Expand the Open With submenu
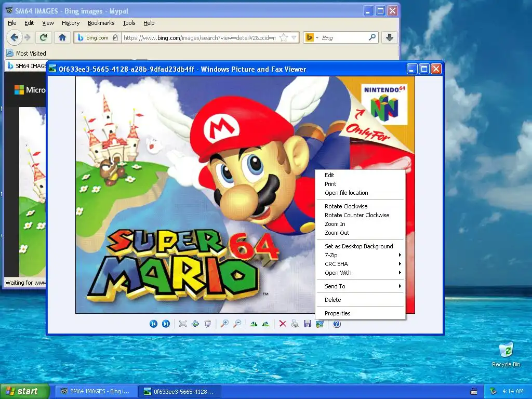This screenshot has height=399, width=532. (361, 273)
